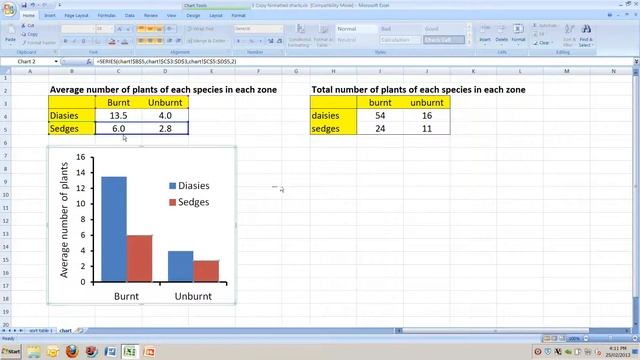Save the workbook from Quick Access toolbar
Viewport: 640px width, 360px height.
point(24,5)
